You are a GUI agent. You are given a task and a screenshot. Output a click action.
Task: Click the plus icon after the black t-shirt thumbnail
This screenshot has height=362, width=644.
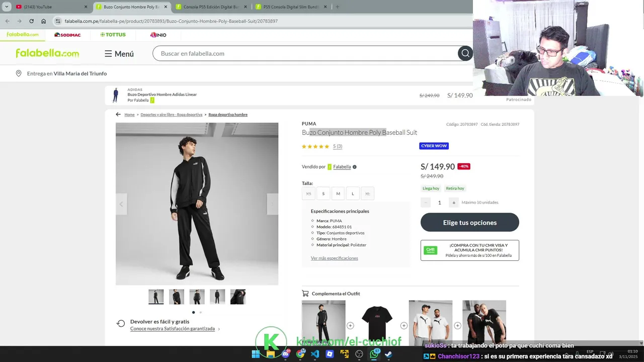pyautogui.click(x=404, y=326)
